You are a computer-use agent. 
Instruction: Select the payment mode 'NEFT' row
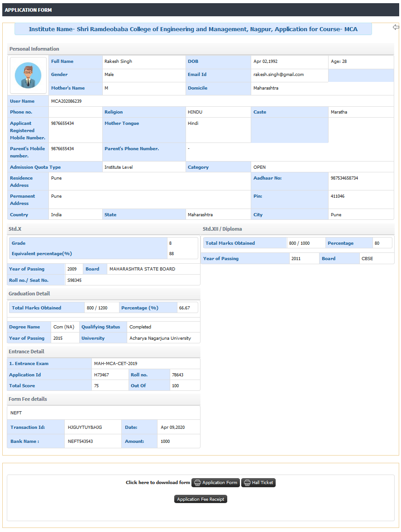[104, 413]
